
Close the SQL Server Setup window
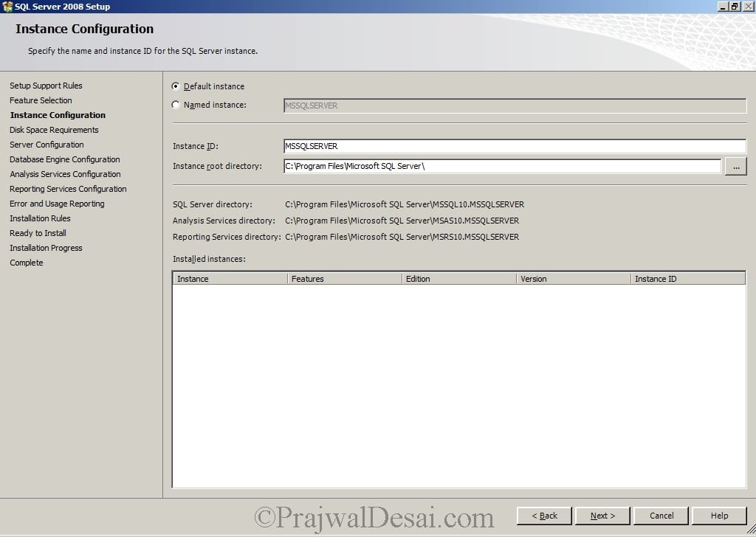pos(748,6)
